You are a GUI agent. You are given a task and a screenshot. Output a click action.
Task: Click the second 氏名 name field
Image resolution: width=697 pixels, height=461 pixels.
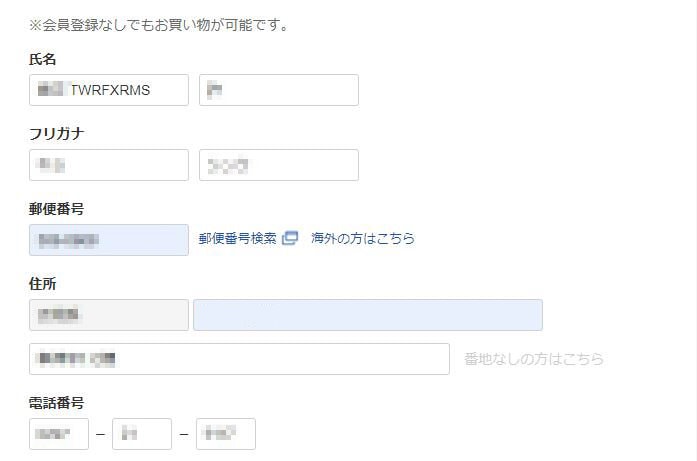pos(278,90)
